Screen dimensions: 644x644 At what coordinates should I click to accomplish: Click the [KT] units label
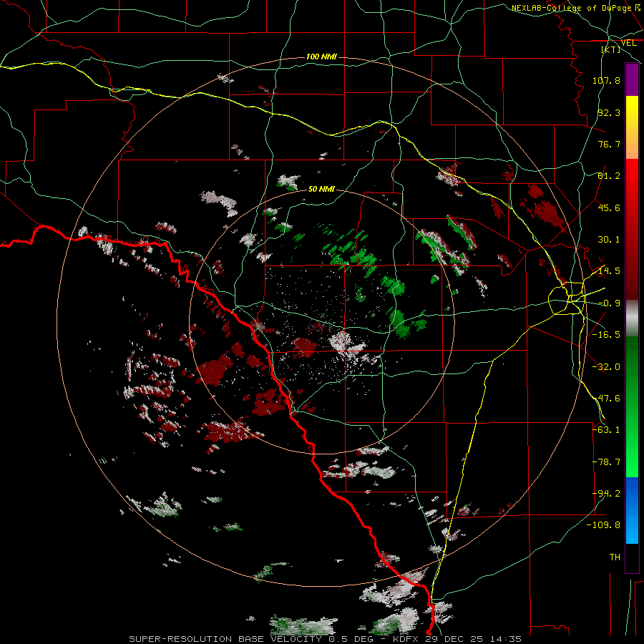coord(611,49)
